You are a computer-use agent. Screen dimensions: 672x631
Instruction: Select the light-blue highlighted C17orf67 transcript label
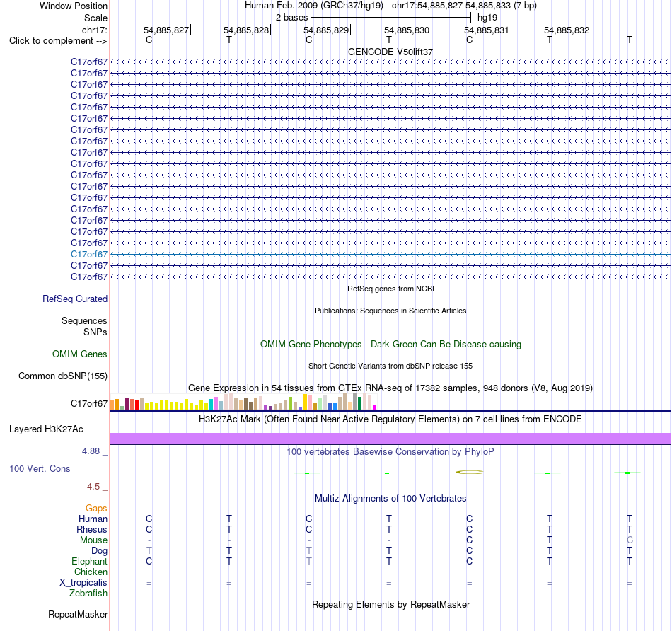pos(89,254)
